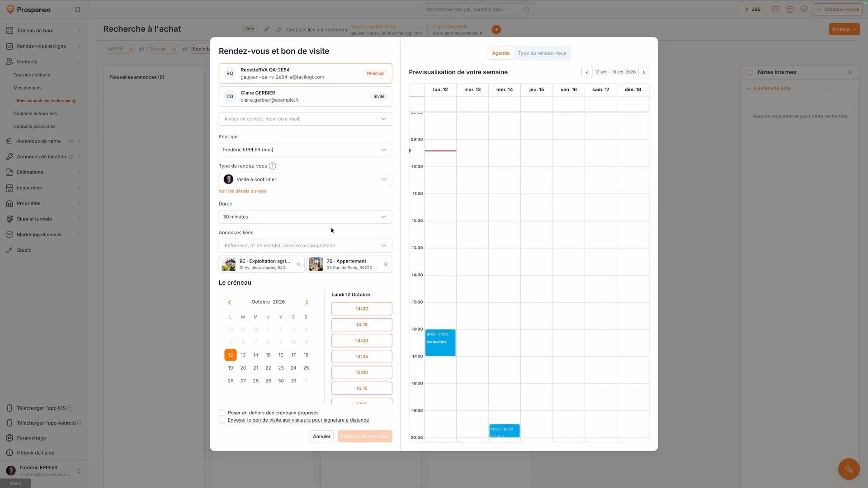868x488 pixels.
Task: Click Voir les détails du type link
Action: click(x=242, y=191)
